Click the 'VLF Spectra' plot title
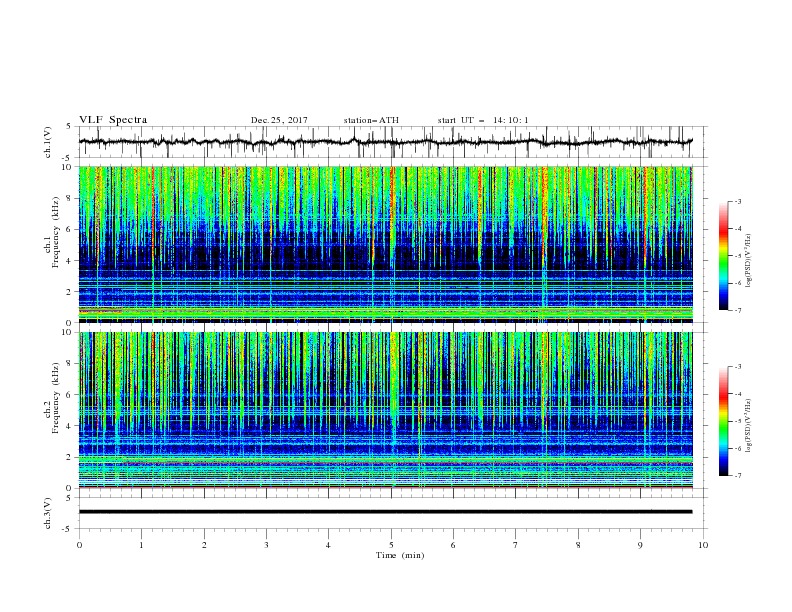This screenshot has height=612, width=792. [113, 120]
